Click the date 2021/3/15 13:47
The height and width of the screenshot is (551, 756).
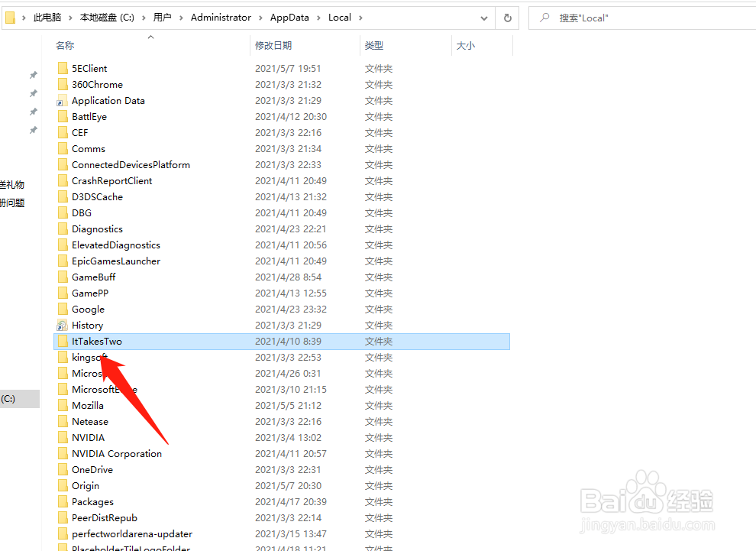click(x=291, y=533)
